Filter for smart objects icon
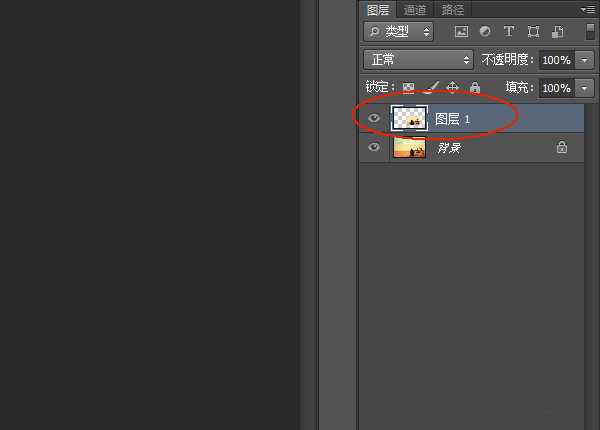The height and width of the screenshot is (430, 600). [558, 32]
